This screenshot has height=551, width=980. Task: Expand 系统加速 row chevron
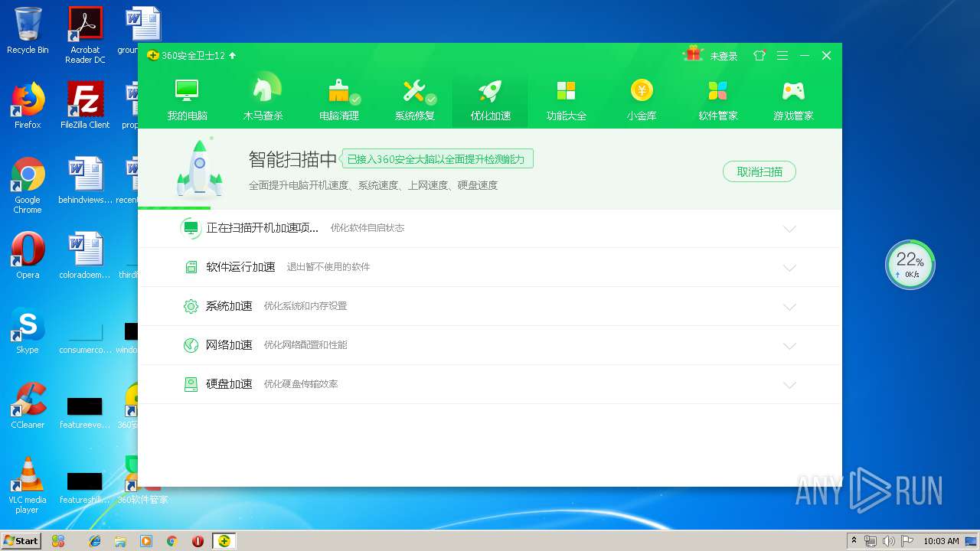[x=789, y=307]
